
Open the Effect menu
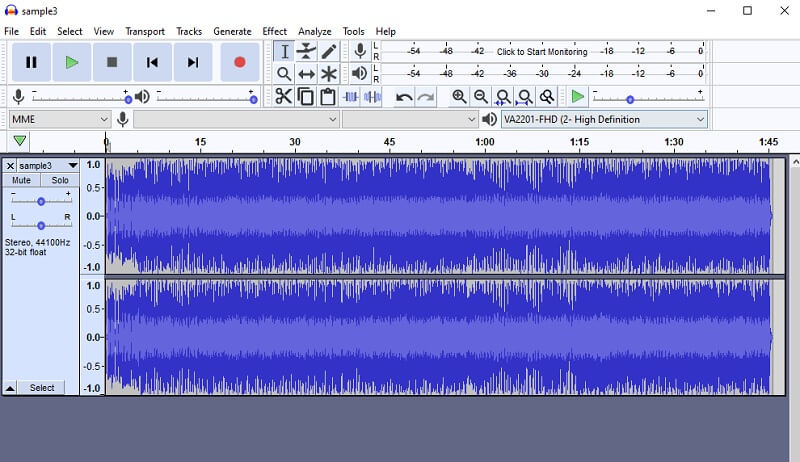[x=274, y=32]
